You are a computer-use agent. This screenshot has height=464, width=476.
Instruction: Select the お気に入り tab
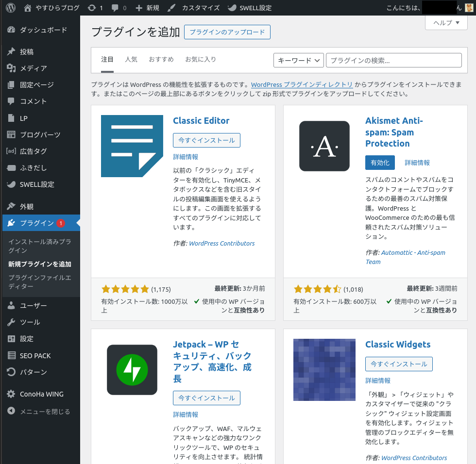201,59
